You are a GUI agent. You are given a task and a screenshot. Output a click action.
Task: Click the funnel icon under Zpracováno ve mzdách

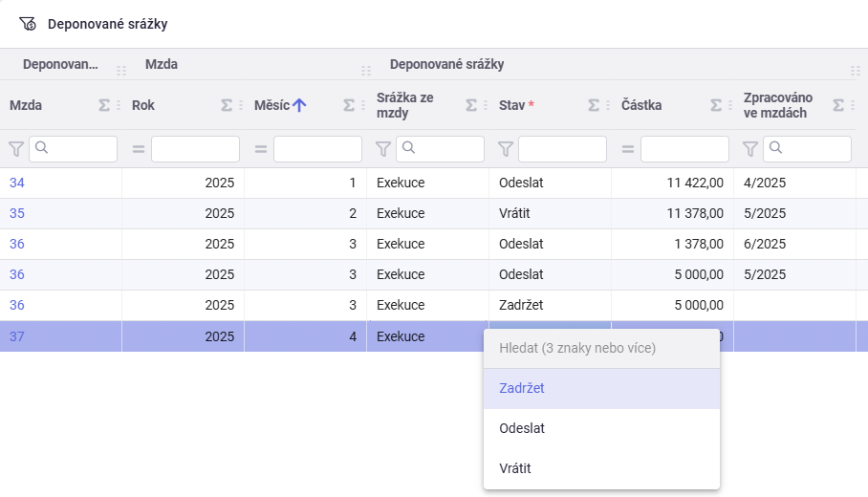749,149
